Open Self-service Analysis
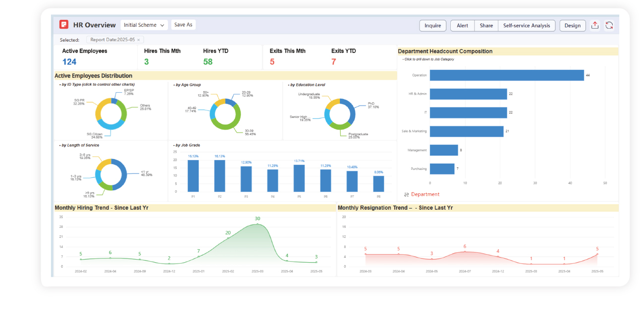This screenshot has height=327, width=644. pos(526,26)
